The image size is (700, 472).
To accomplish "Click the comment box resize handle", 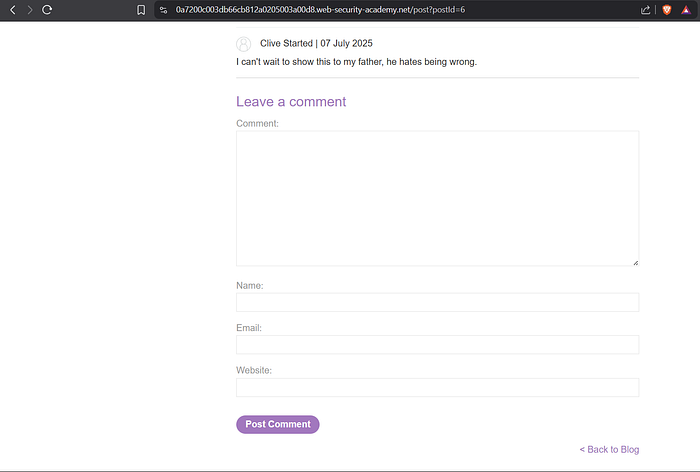I will (x=635, y=263).
